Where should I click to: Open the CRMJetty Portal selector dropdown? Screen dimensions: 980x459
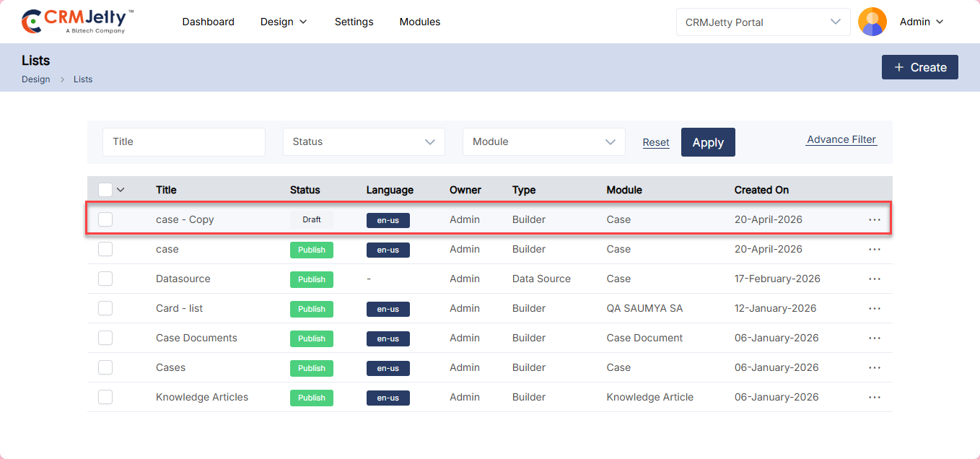[763, 22]
